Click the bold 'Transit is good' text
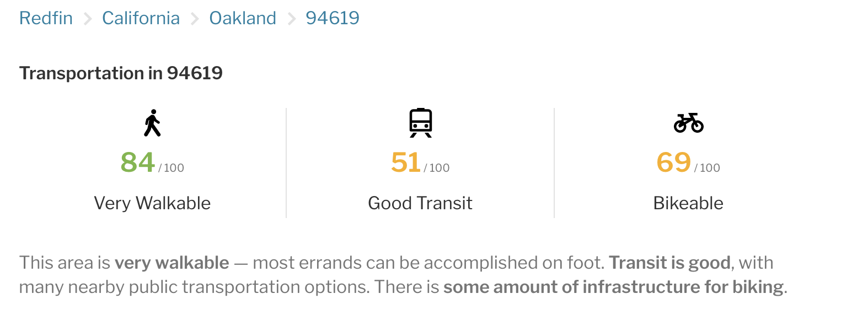The height and width of the screenshot is (326, 868). tap(670, 263)
